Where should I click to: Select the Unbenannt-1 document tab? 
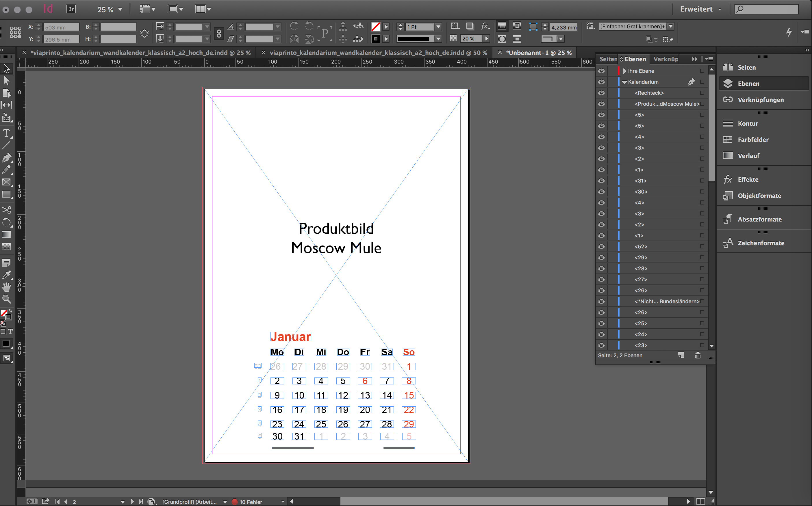(539, 53)
